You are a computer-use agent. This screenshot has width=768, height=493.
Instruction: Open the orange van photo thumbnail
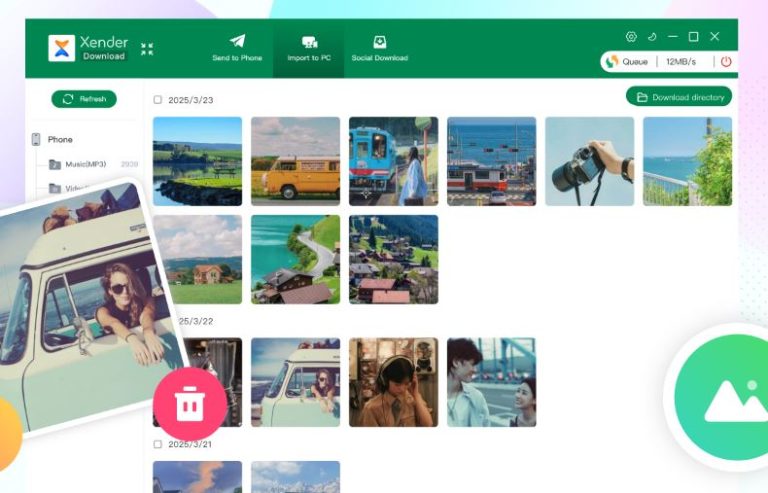tap(295, 161)
